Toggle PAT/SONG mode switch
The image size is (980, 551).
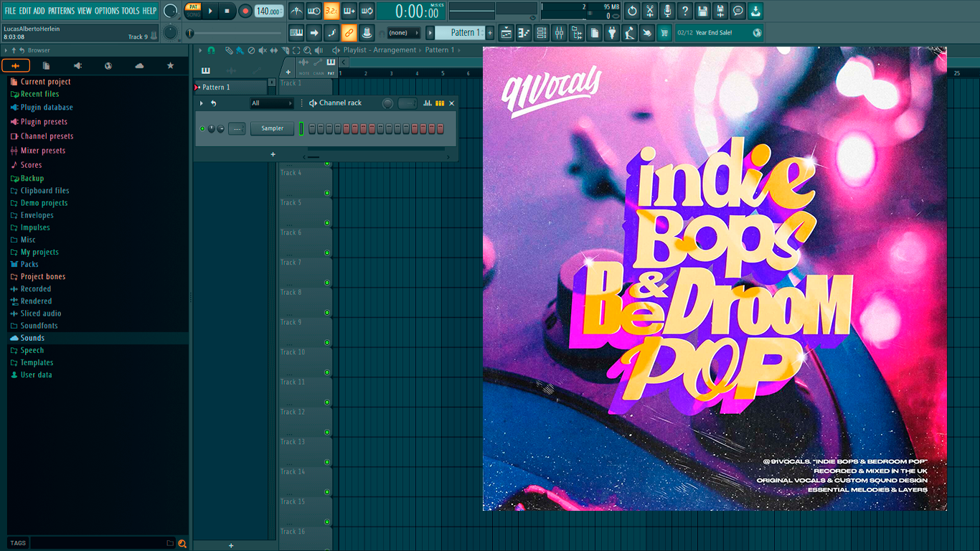193,10
